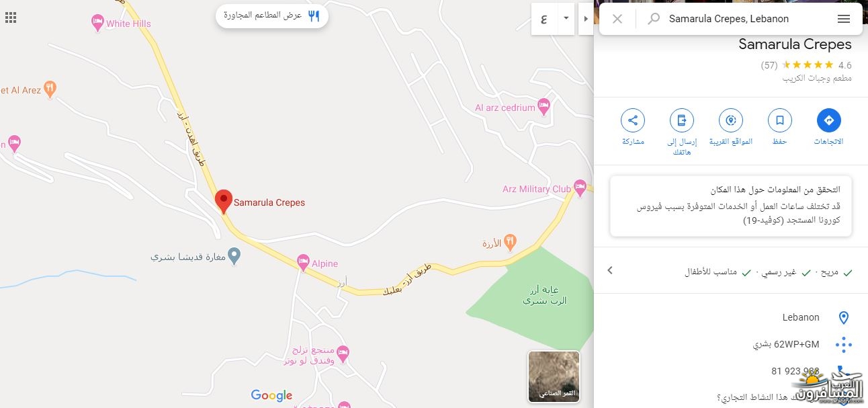This screenshot has width=868, height=408.
Task: Open the Google apps grid icon
Action: click(11, 17)
